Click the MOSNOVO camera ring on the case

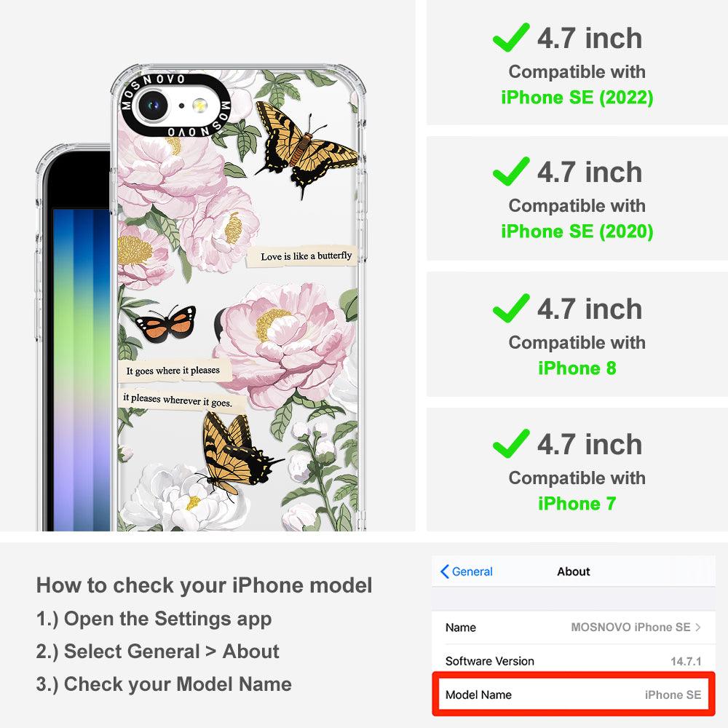pyautogui.click(x=175, y=106)
